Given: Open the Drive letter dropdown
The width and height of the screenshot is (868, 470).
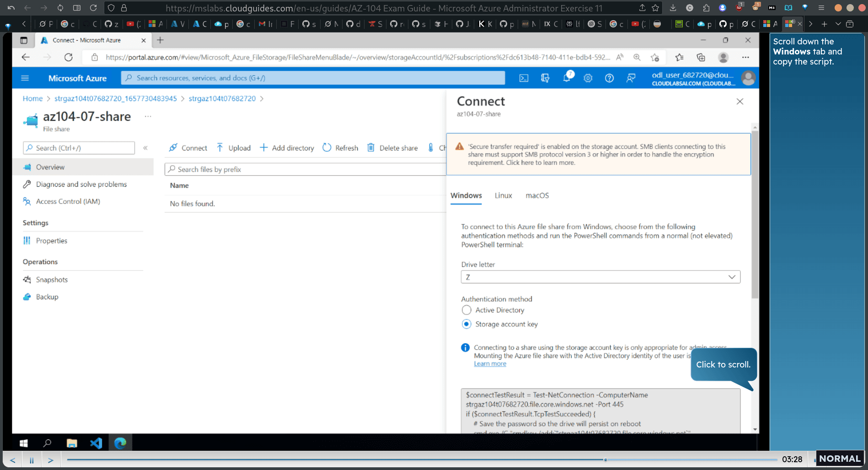Looking at the screenshot, I should pyautogui.click(x=600, y=277).
